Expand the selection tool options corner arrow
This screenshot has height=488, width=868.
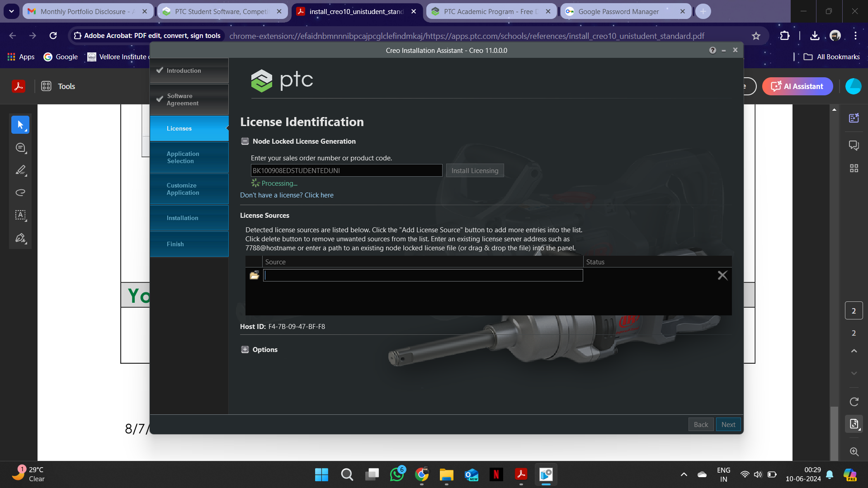(x=26, y=131)
